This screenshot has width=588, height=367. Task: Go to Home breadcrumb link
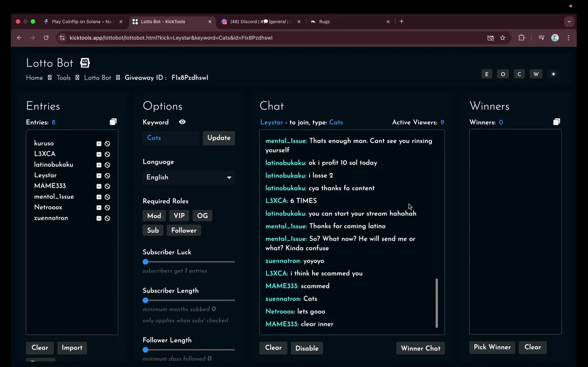pos(34,78)
